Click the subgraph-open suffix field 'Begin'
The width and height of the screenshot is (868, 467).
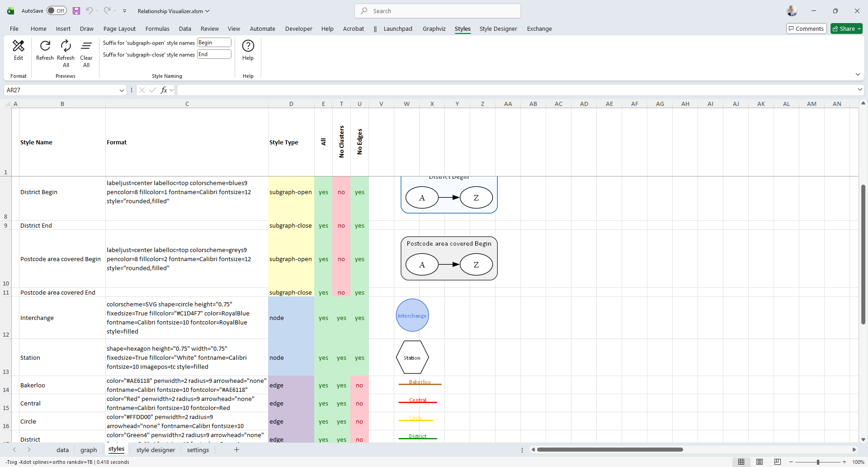pos(214,43)
